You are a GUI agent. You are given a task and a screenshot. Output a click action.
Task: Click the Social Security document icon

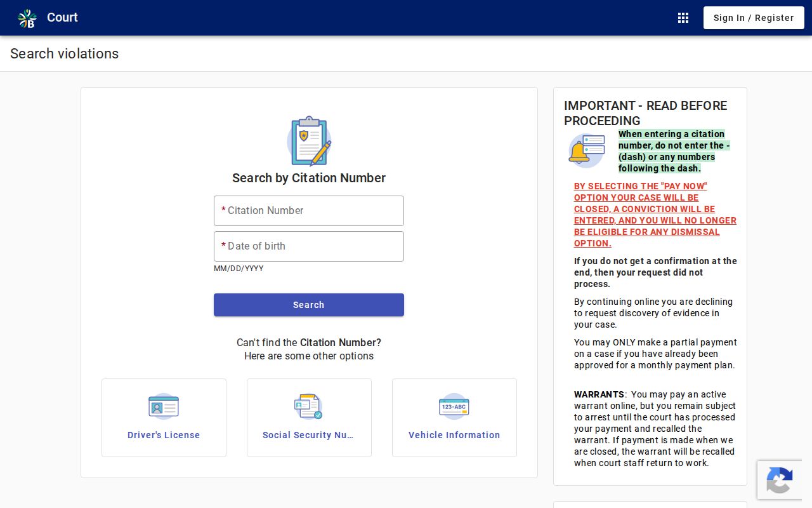click(x=309, y=406)
